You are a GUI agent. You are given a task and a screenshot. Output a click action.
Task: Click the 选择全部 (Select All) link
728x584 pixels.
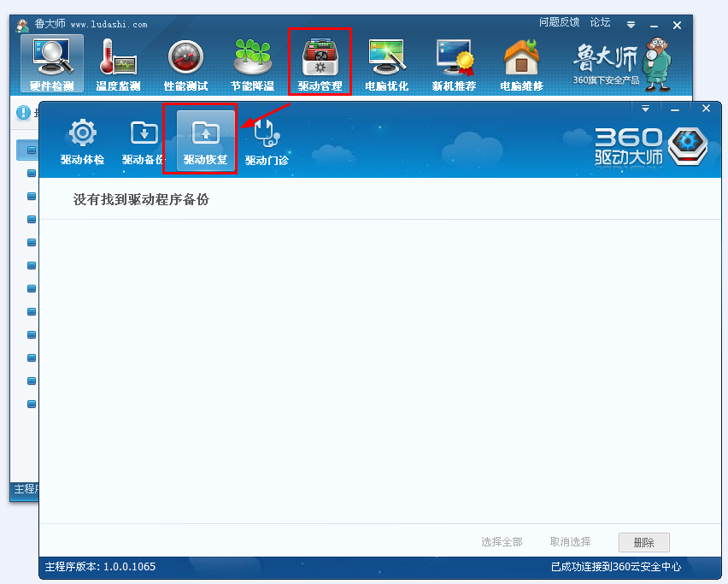(x=502, y=542)
